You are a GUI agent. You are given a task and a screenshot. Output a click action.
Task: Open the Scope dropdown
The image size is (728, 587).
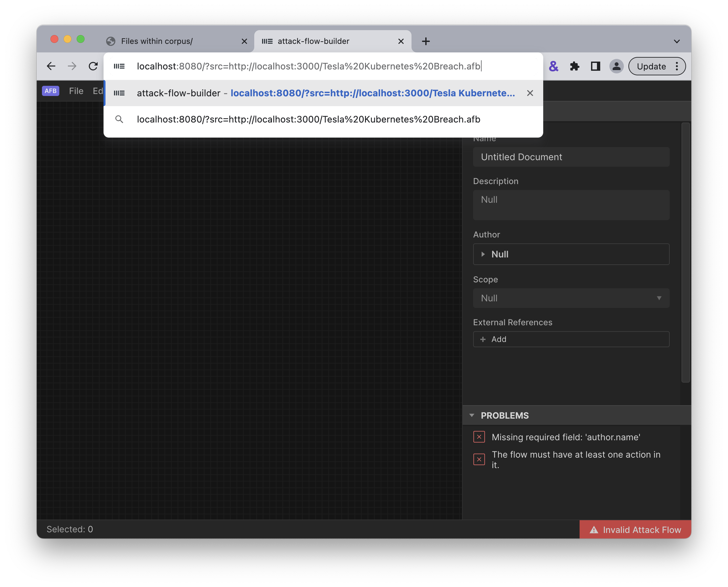pyautogui.click(x=571, y=298)
